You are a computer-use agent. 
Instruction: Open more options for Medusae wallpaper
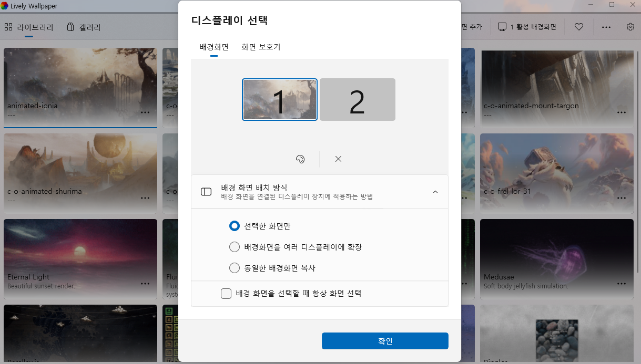[x=622, y=283]
